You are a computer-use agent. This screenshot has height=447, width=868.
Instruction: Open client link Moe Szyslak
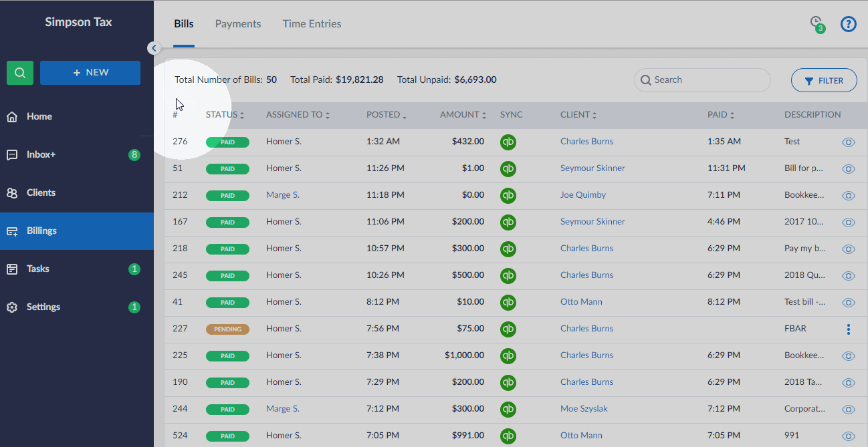(x=584, y=409)
